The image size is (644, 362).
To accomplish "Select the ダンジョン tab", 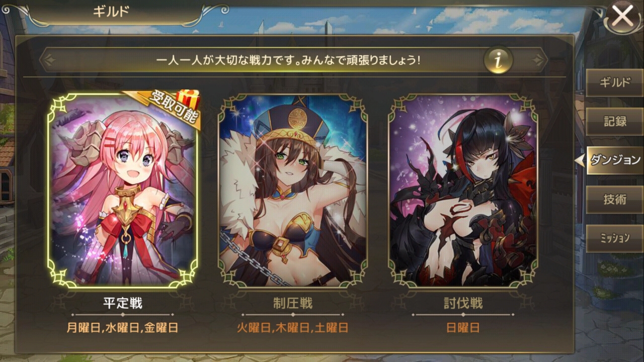I will (615, 160).
